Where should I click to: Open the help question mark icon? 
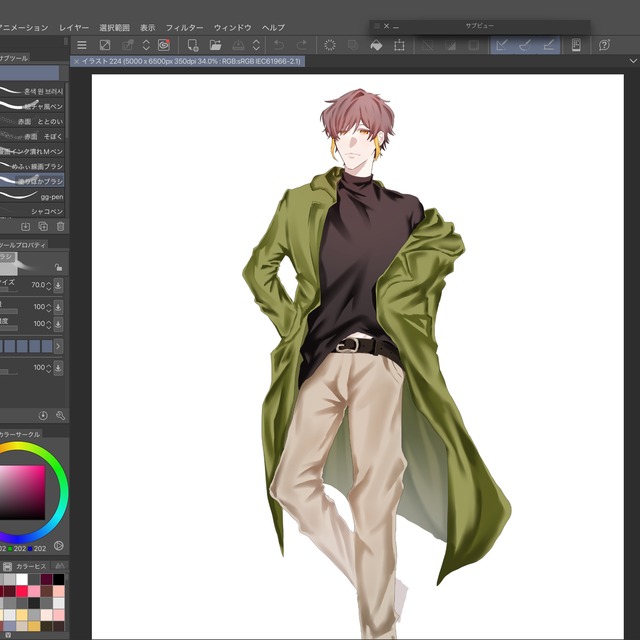point(604,45)
